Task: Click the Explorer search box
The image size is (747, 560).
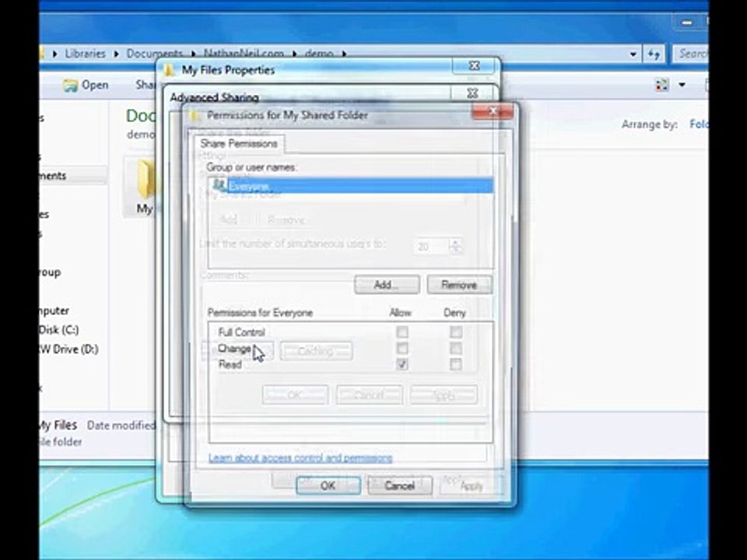Action: (x=691, y=54)
